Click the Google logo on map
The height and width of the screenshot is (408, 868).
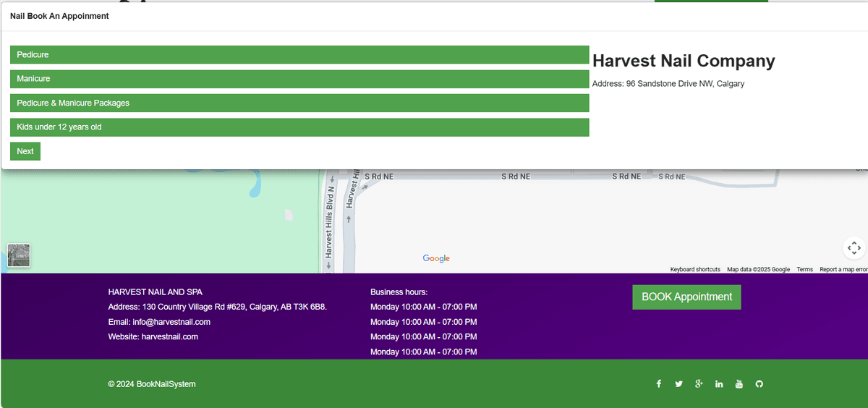[x=436, y=259]
